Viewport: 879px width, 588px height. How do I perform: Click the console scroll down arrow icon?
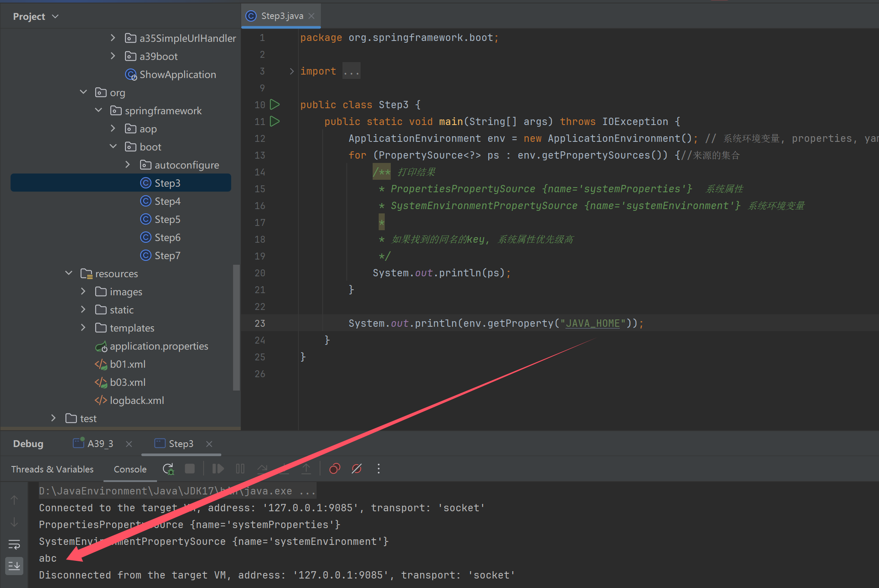(x=14, y=522)
